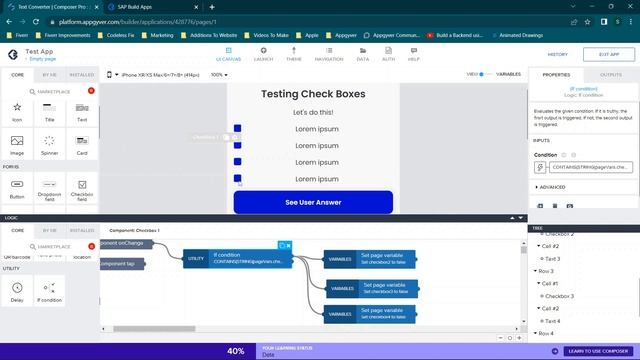Select the Title component
640x360 pixels.
[49, 112]
